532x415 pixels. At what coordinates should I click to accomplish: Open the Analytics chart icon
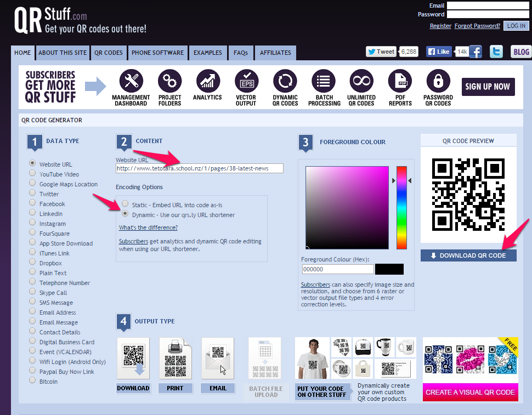[208, 81]
